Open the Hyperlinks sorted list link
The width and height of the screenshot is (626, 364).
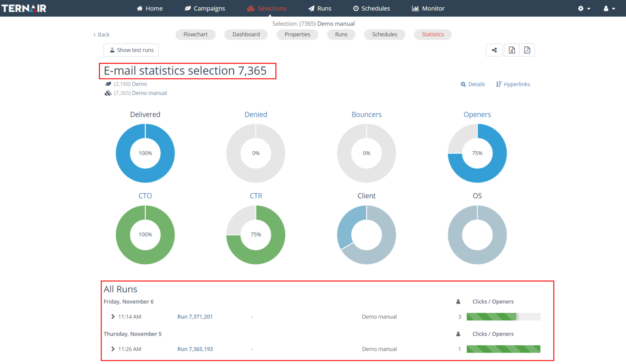click(x=513, y=84)
